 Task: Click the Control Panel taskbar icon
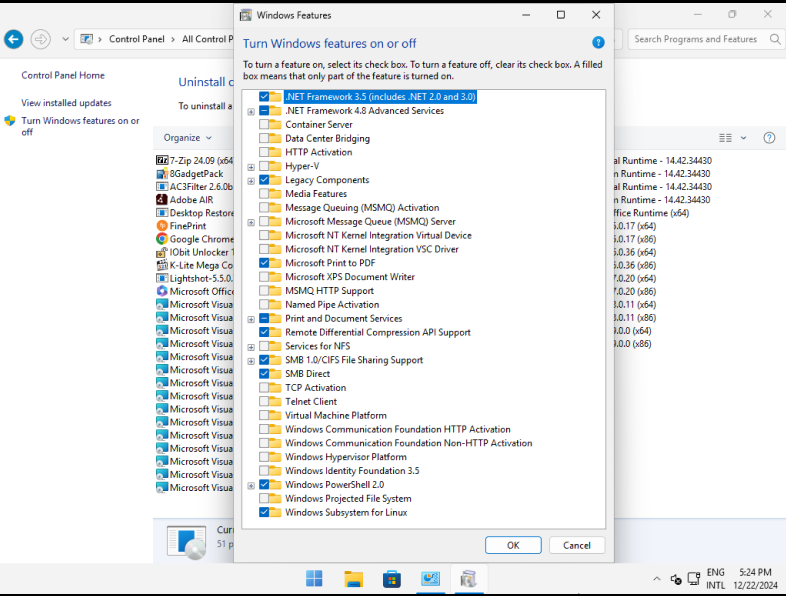click(430, 578)
